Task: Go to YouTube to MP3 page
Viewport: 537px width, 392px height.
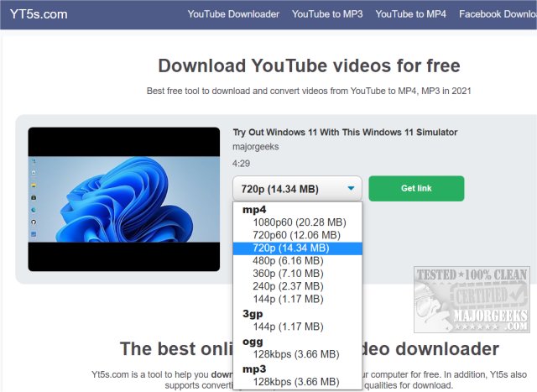Action: [x=327, y=14]
